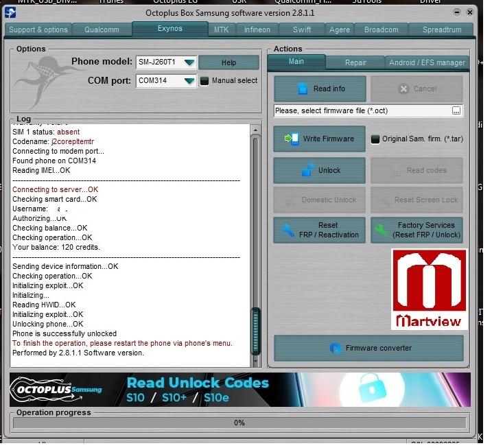Click log line 'Connecting to server...OK'
This screenshot has height=448, width=492.
click(x=56, y=191)
